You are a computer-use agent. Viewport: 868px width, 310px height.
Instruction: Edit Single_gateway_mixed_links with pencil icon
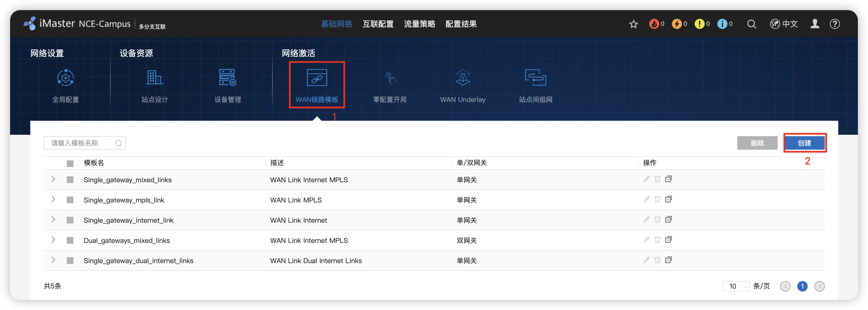[x=646, y=179]
